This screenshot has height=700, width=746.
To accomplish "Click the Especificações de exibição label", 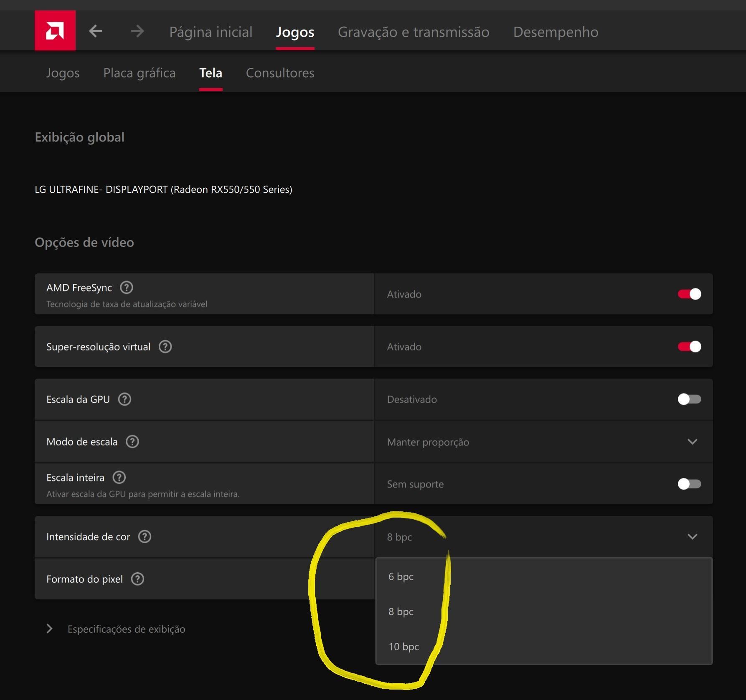I will (127, 629).
